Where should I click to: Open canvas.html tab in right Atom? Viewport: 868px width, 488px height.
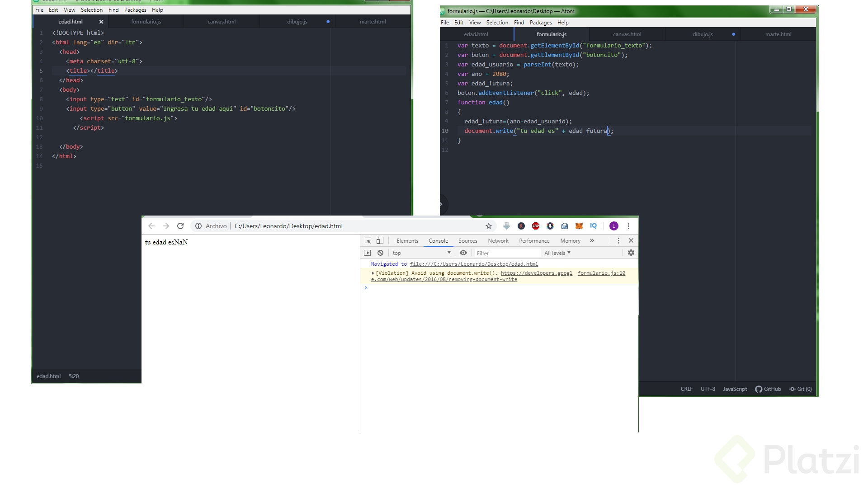click(x=627, y=34)
